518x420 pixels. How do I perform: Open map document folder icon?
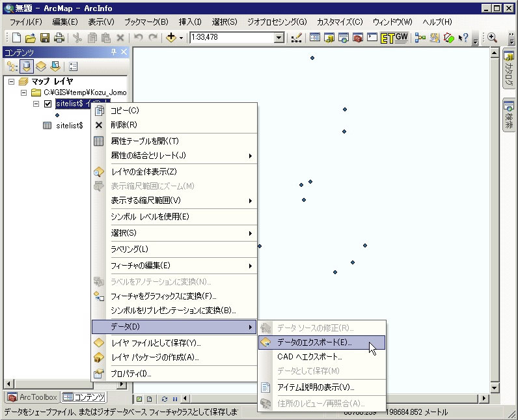click(x=31, y=38)
